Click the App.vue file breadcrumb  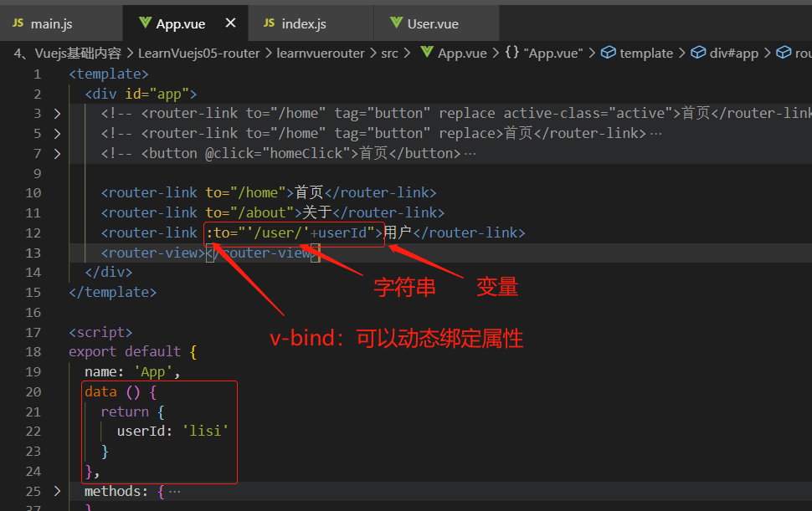[x=462, y=54]
